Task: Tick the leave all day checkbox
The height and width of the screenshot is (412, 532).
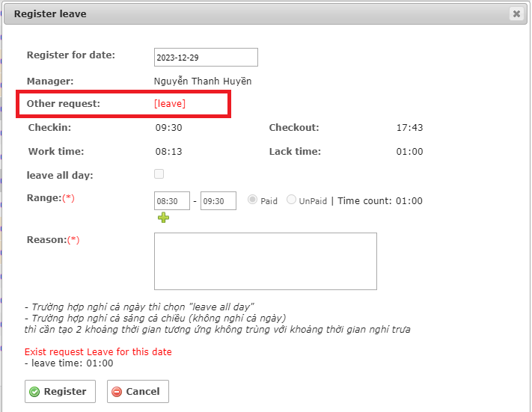Action: pos(159,174)
